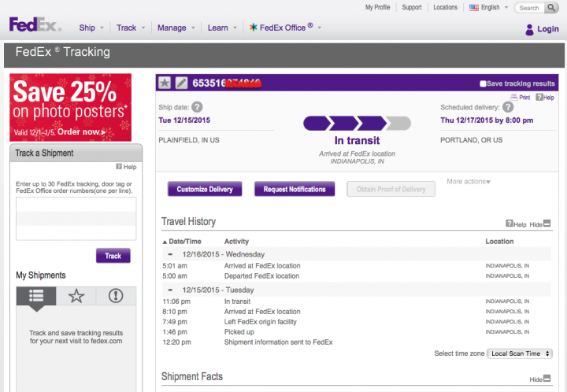567x392 pixels.
Task: Select the My Shipments list view tab
Action: 36,296
